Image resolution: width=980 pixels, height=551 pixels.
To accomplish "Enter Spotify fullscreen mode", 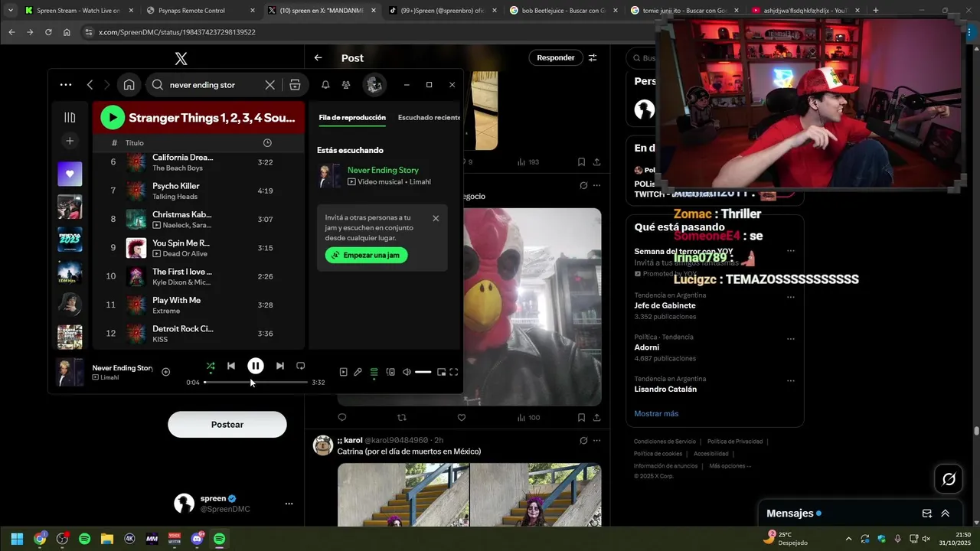I will pos(454,372).
